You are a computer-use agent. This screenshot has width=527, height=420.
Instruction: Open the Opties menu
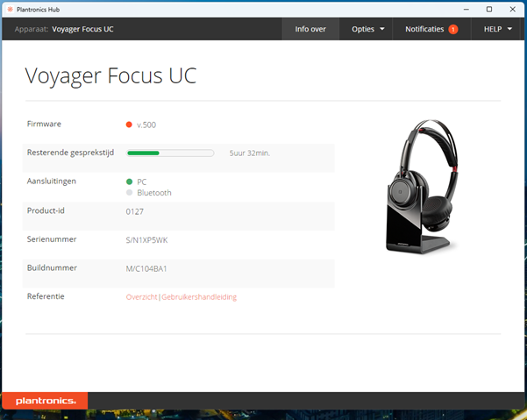366,29
